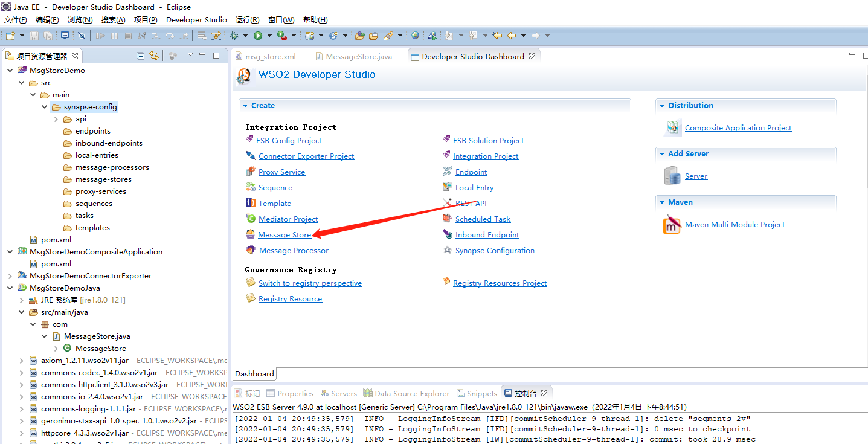Click the Save All toolbar icon
The image size is (868, 444).
coord(48,36)
